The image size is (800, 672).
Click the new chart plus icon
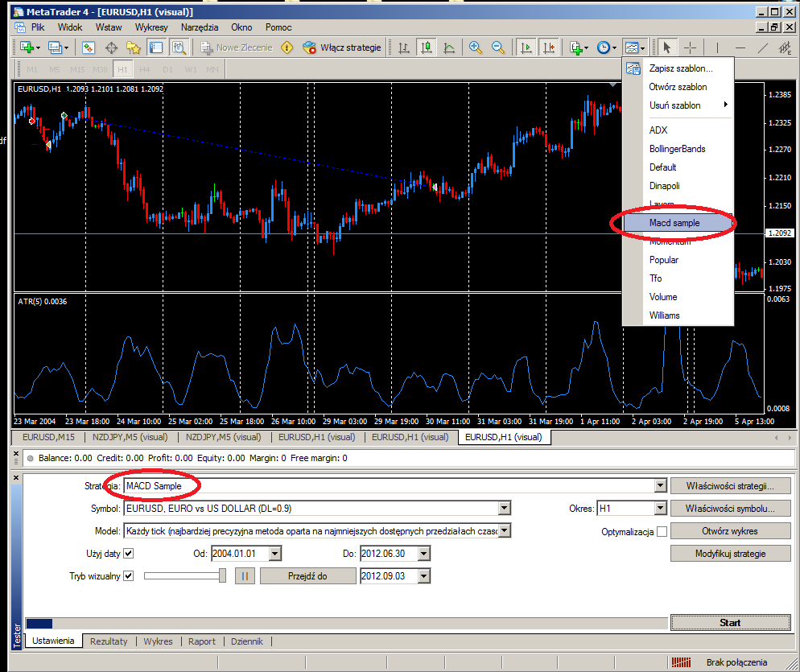point(27,47)
